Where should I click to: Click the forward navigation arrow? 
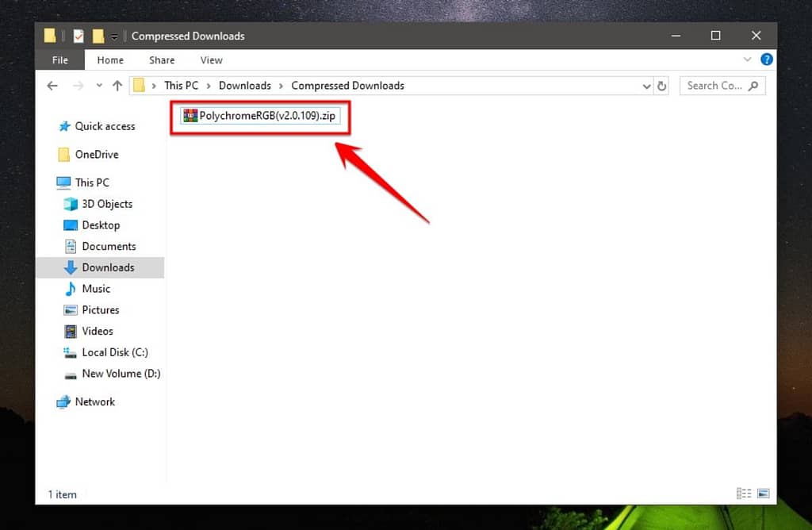coord(78,86)
